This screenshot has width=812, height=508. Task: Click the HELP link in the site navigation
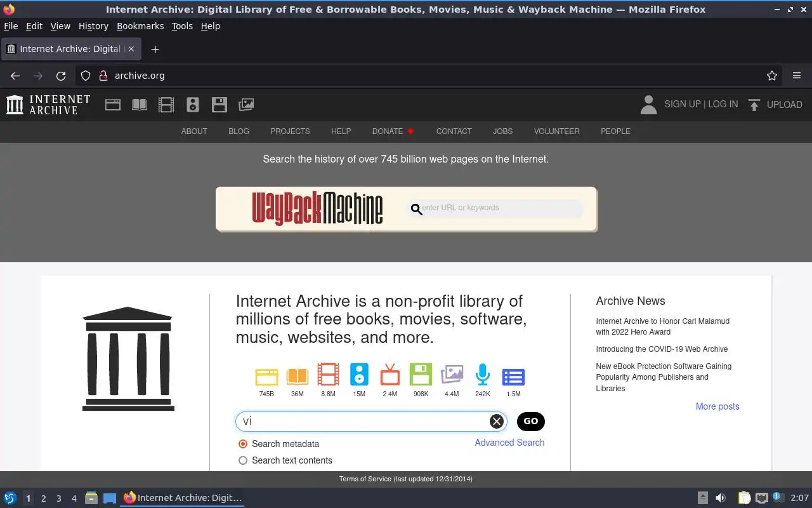(x=341, y=131)
